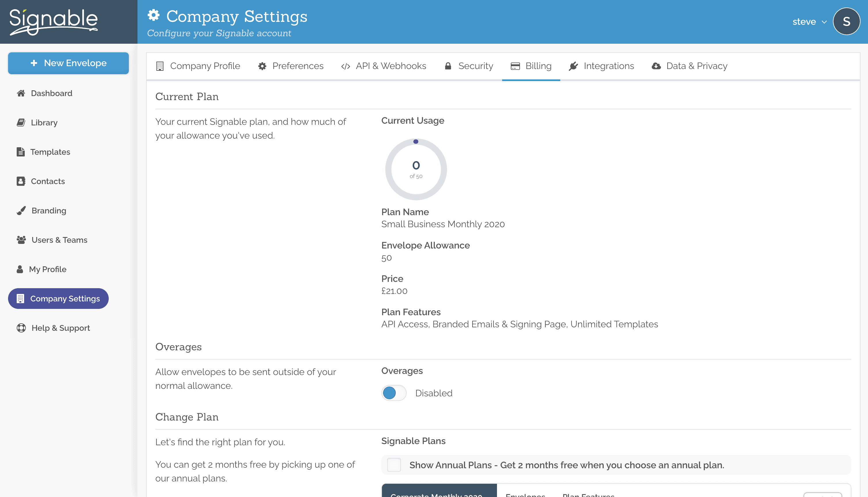868x497 pixels.
Task: Click the Help & Support sidebar icon
Action: tap(21, 328)
